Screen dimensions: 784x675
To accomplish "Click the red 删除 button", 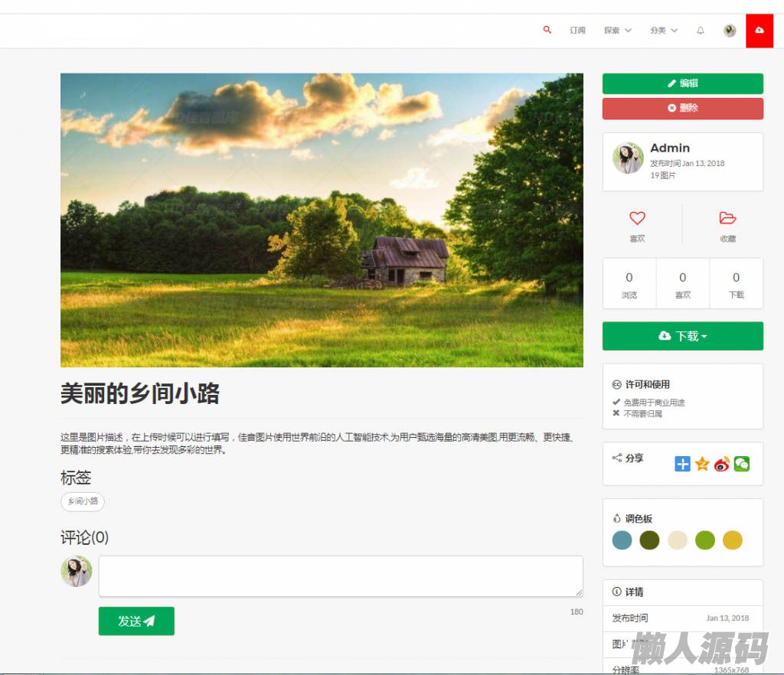I will pos(682,109).
